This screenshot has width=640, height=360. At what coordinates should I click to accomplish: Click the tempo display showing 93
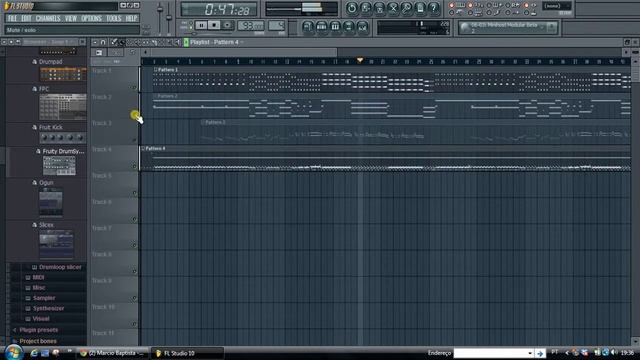(251, 26)
